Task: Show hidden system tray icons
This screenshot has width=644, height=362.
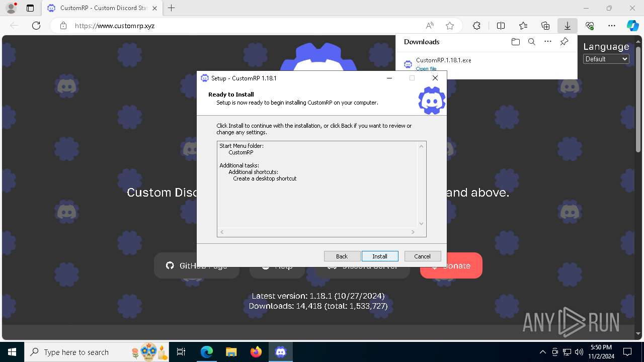Action: point(542,352)
